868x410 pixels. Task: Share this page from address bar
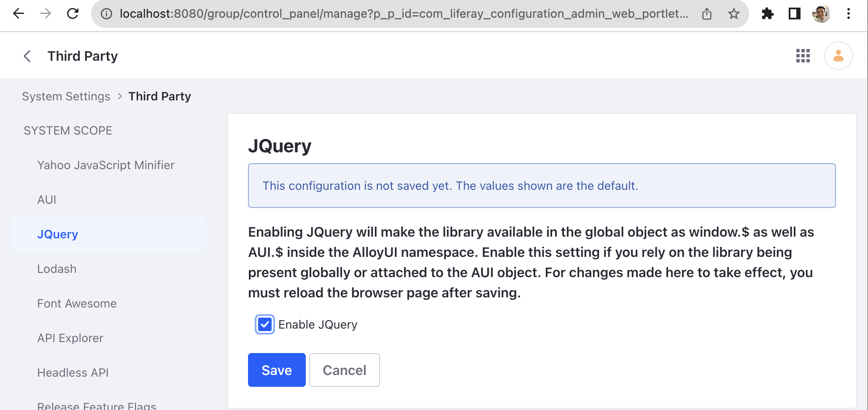(707, 14)
